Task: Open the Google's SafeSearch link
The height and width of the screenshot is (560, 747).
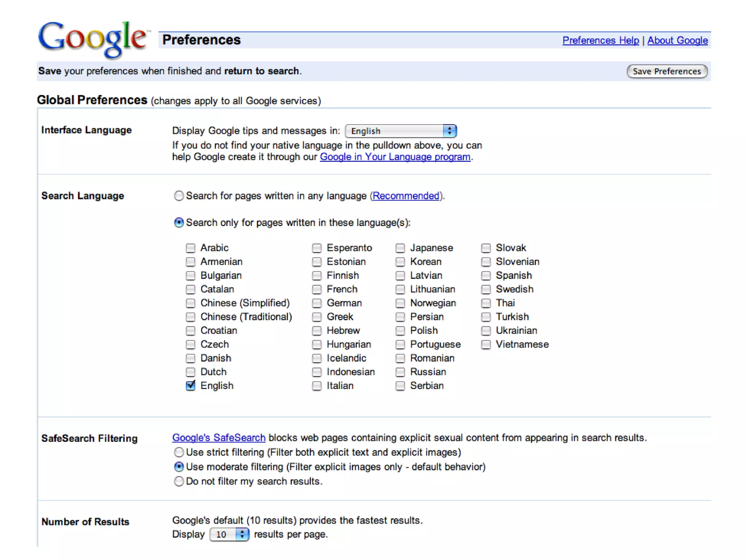Action: pyautogui.click(x=218, y=438)
